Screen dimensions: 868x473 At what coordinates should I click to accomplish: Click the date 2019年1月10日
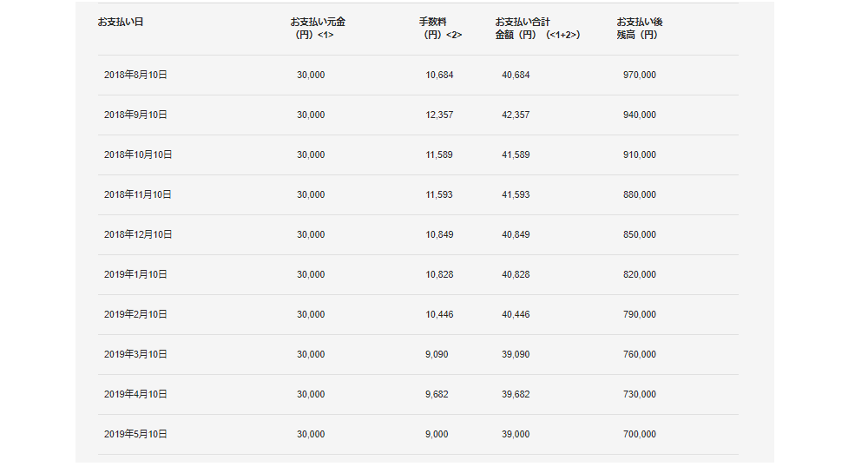pos(135,275)
